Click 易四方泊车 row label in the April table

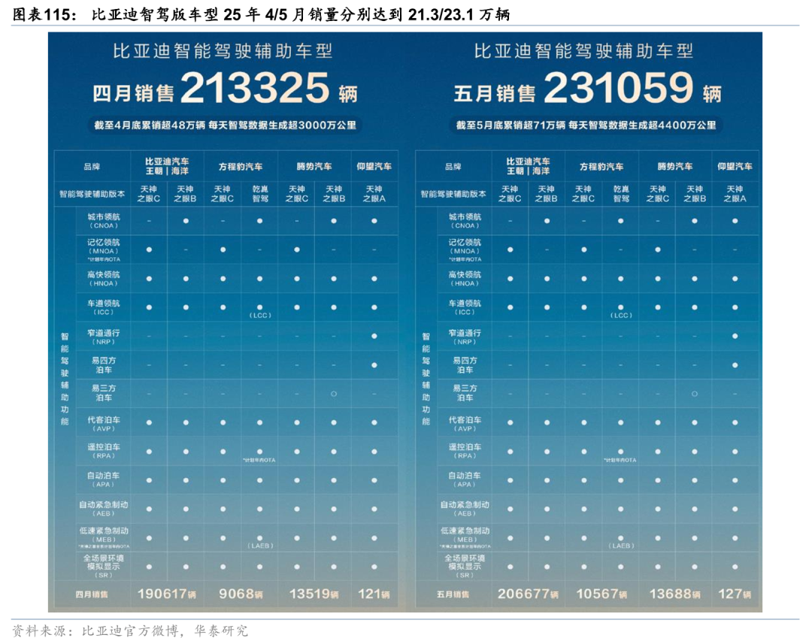[104, 365]
